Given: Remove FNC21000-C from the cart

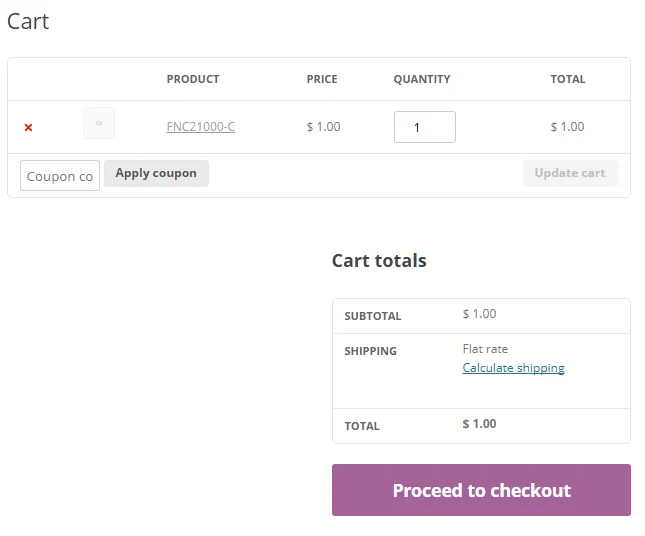Looking at the screenshot, I should coord(28,127).
